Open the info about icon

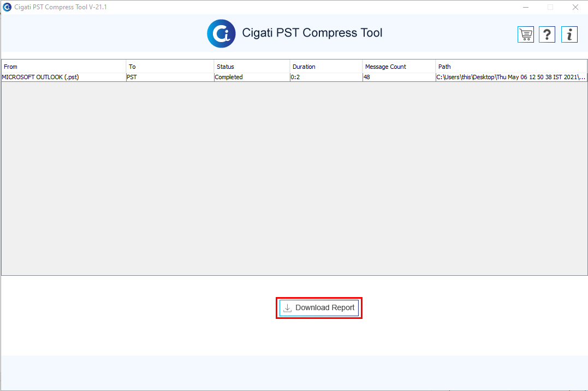click(x=569, y=34)
